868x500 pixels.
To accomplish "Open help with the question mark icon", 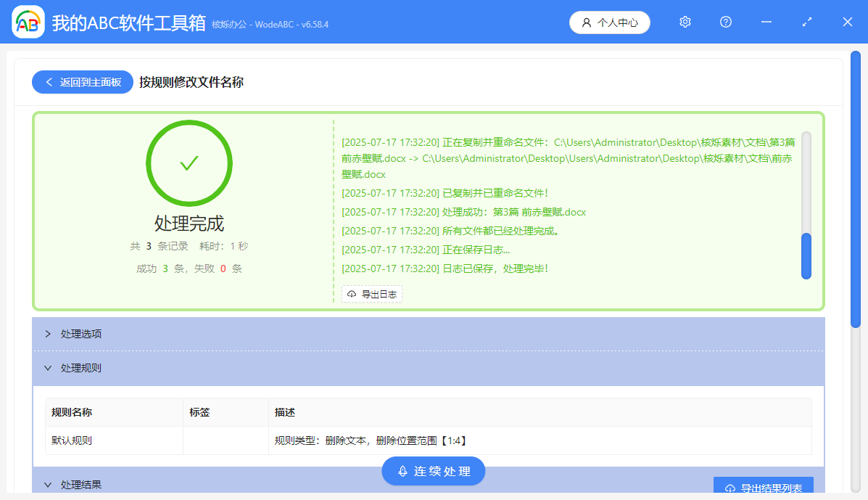I will pos(725,22).
